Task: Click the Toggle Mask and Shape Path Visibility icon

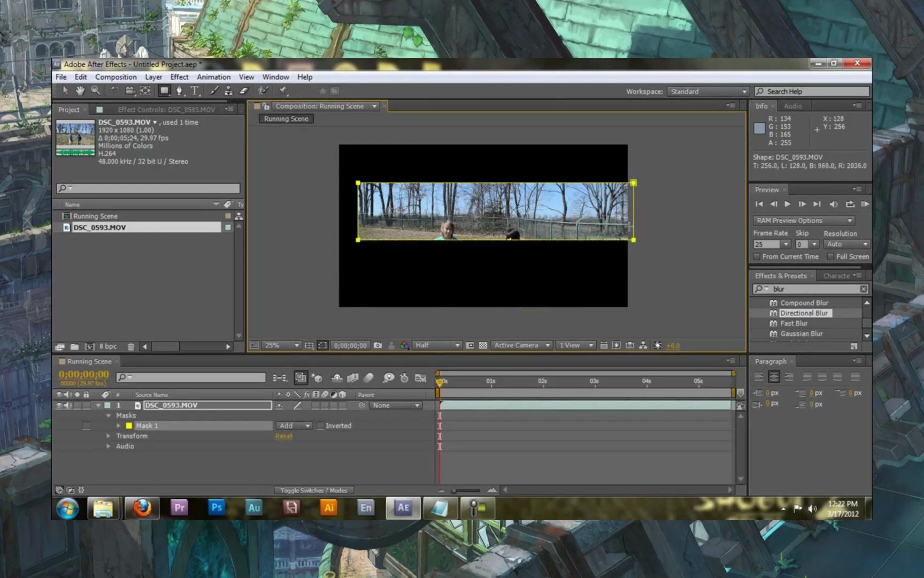Action: coord(322,346)
